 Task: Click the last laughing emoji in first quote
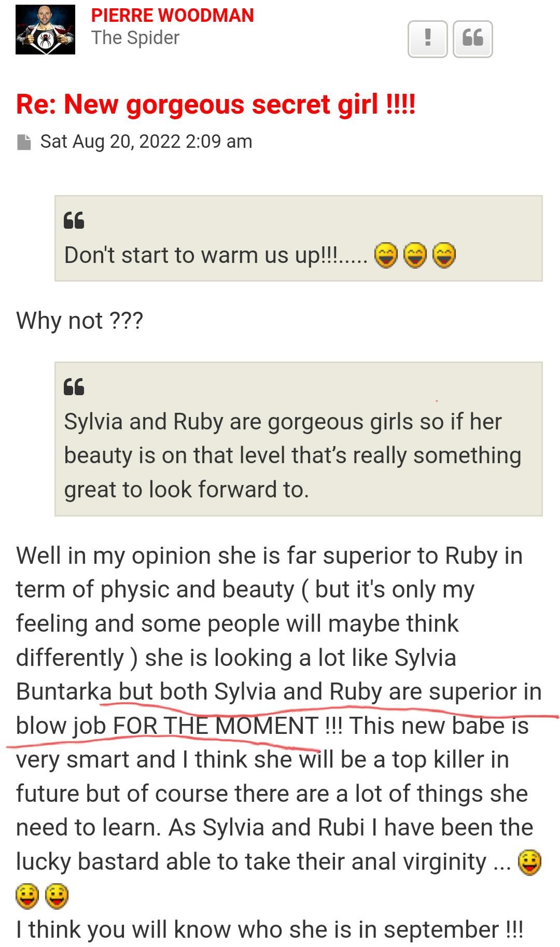tap(444, 255)
